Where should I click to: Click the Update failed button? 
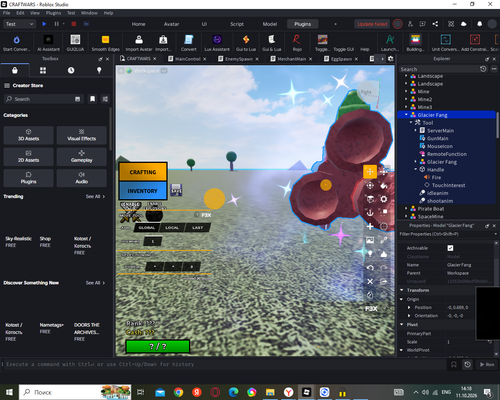point(372,24)
